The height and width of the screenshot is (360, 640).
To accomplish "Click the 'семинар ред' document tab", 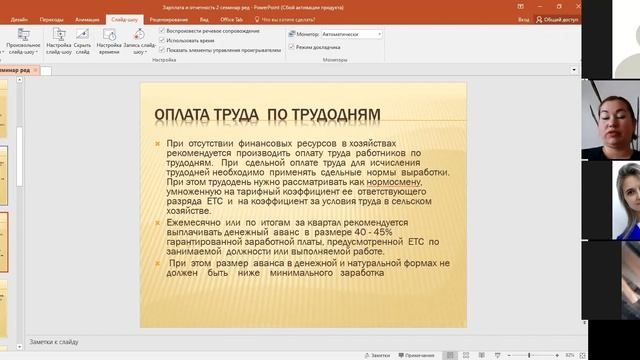I will coord(15,70).
